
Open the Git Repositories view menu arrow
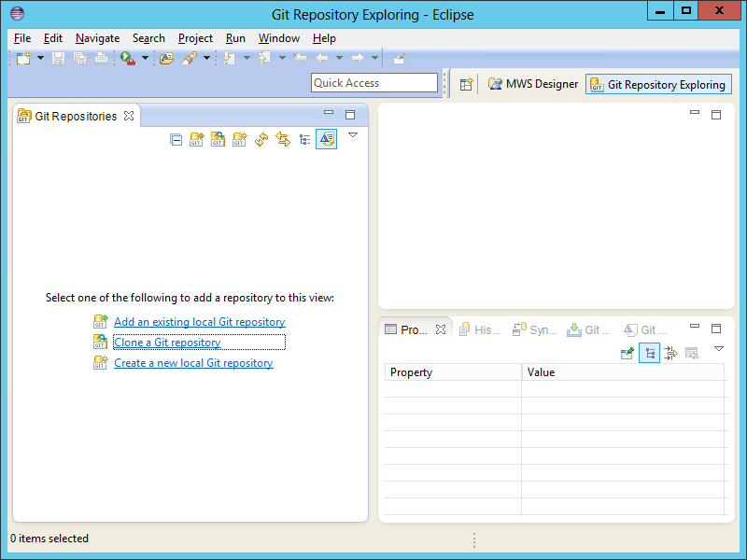[x=353, y=135]
